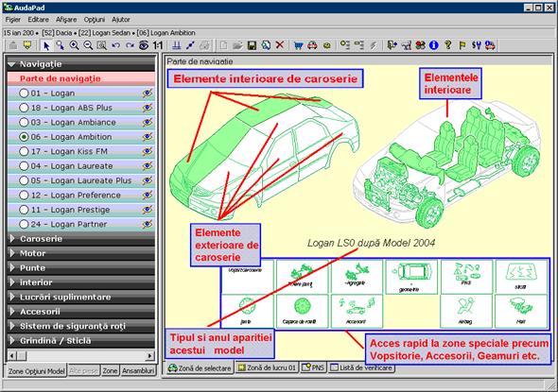Click the question mark help icon
The height and width of the screenshot is (392, 558).
coord(448,45)
